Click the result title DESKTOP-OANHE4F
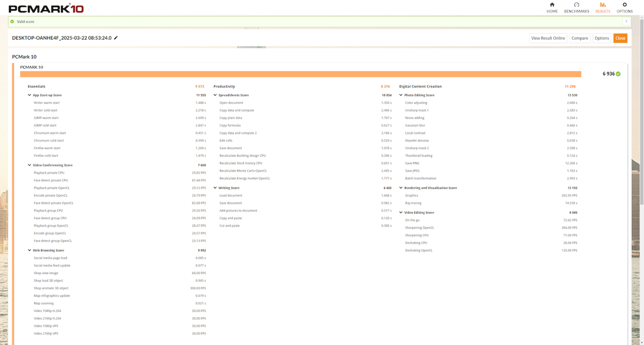This screenshot has width=644, height=345. [x=62, y=38]
